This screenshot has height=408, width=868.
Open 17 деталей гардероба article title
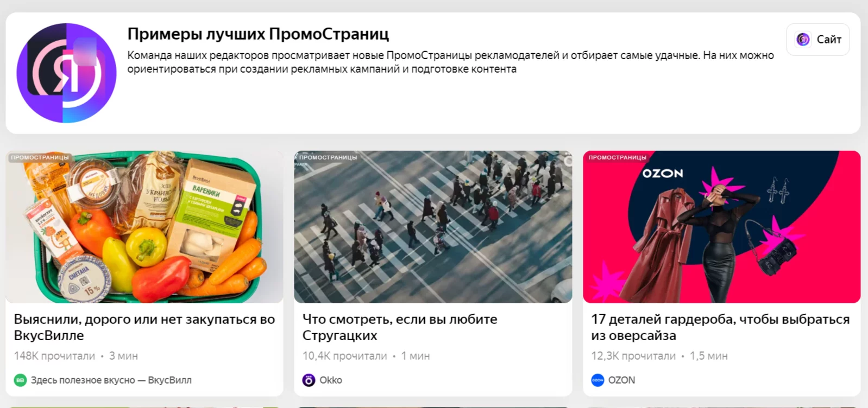[x=720, y=327]
